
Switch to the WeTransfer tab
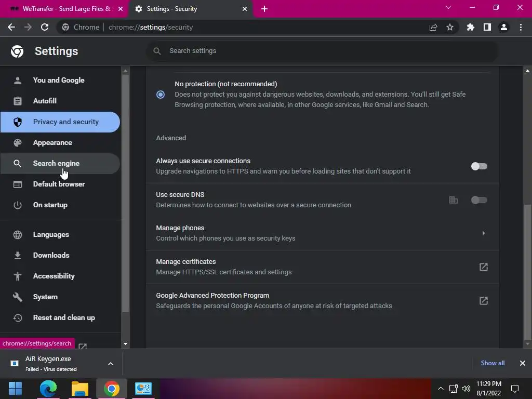(64, 9)
